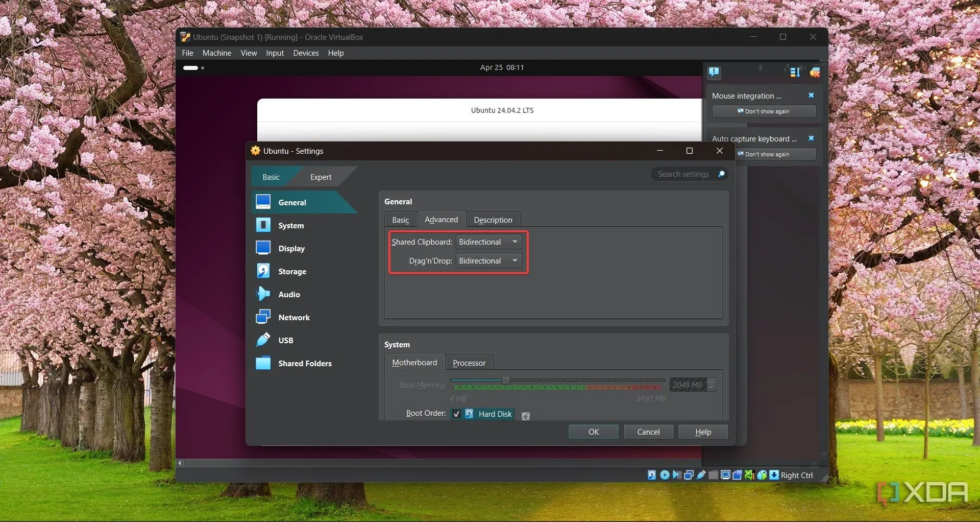
Task: Switch to the Processor tab under System
Action: 469,363
